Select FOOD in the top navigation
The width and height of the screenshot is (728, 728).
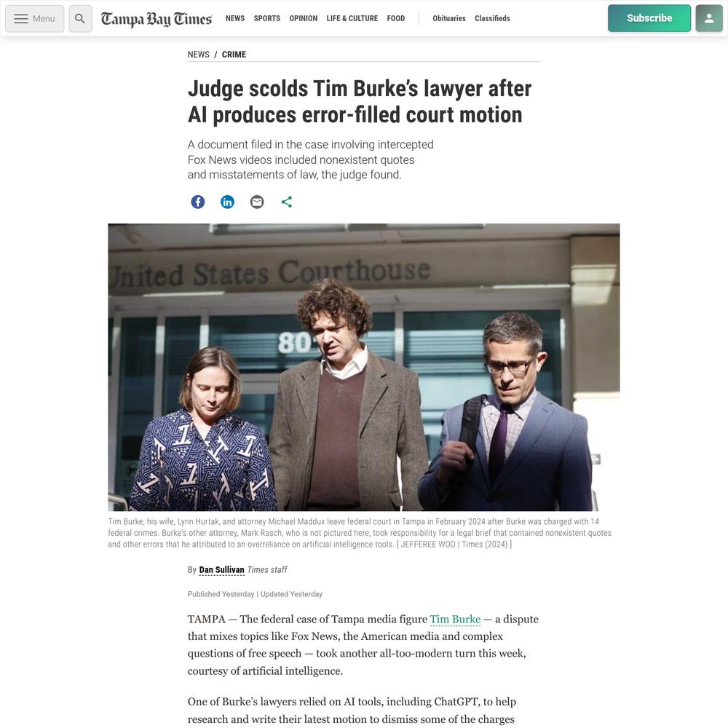pos(395,19)
